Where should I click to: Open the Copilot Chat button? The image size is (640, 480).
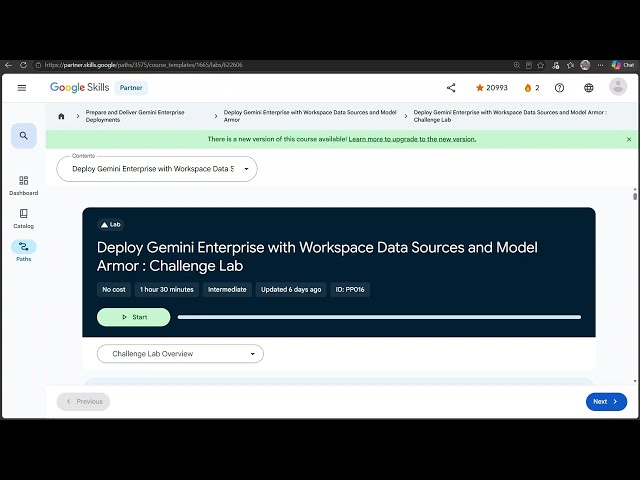click(623, 65)
